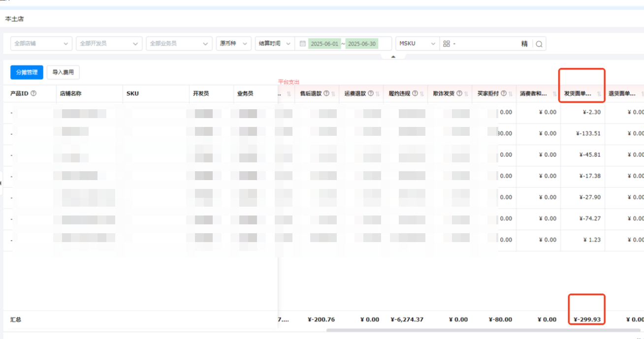Image resolution: width=644 pixels, height=339 pixels.
Task: Click help icon next to 产品ID
Action: click(x=33, y=93)
